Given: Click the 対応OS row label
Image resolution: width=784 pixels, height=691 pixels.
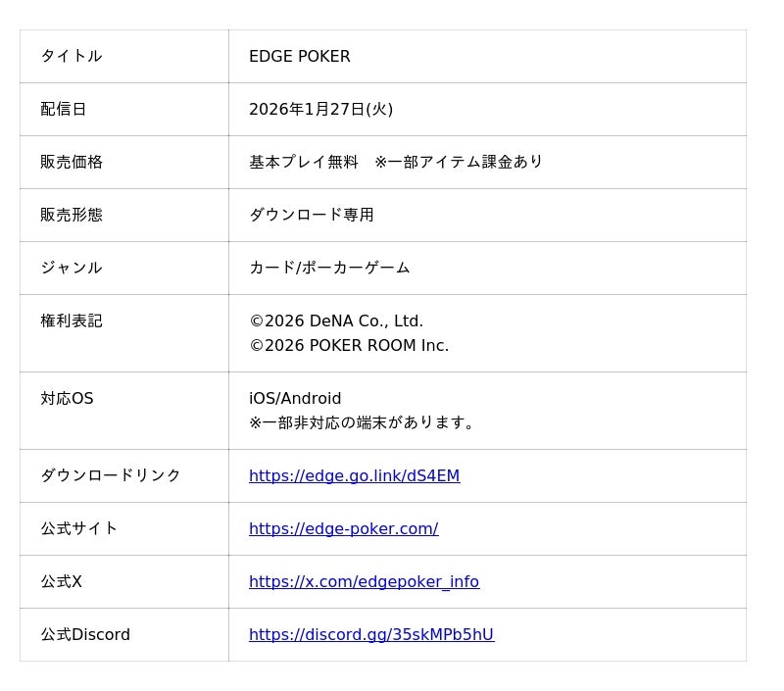Looking at the screenshot, I should 67,399.
